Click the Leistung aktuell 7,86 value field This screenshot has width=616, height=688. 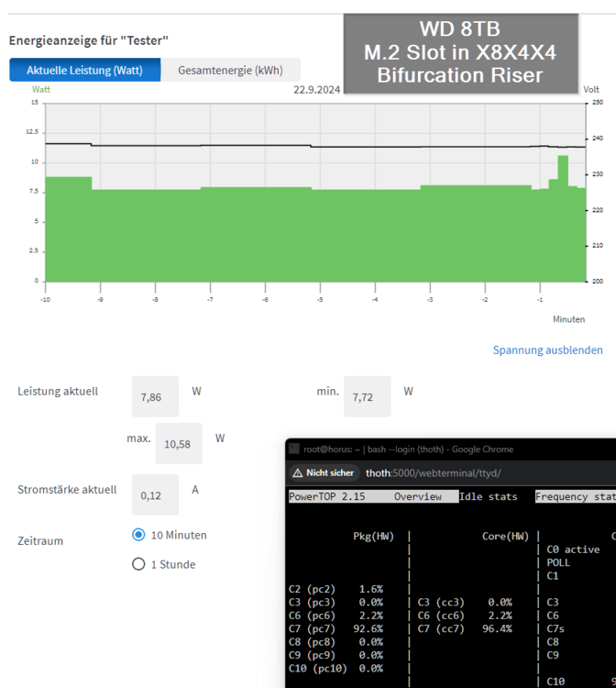(x=155, y=396)
